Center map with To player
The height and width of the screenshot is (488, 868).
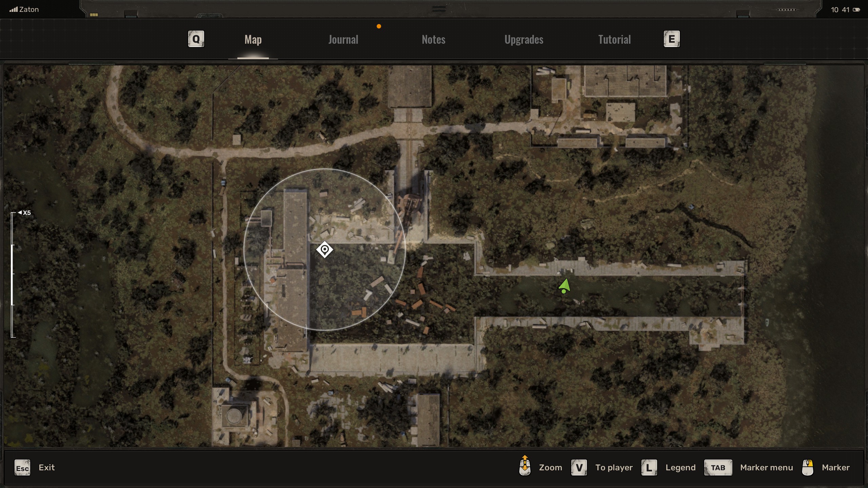pos(614,468)
